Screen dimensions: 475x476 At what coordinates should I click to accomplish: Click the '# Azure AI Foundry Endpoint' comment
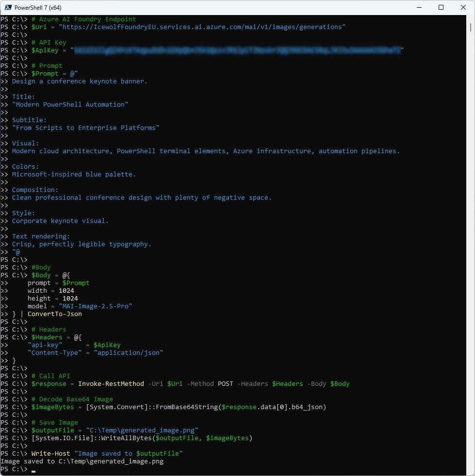point(84,19)
